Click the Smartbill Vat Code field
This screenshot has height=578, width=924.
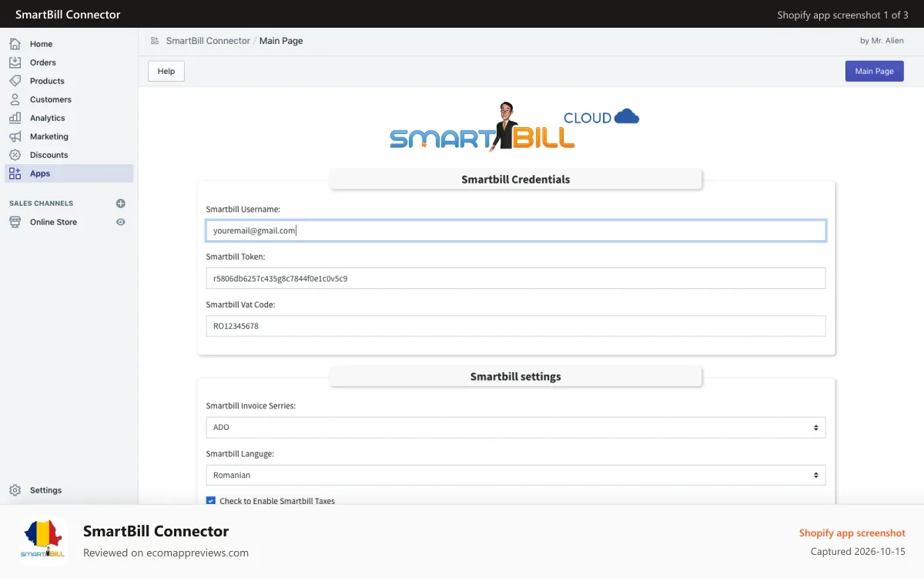(x=516, y=326)
